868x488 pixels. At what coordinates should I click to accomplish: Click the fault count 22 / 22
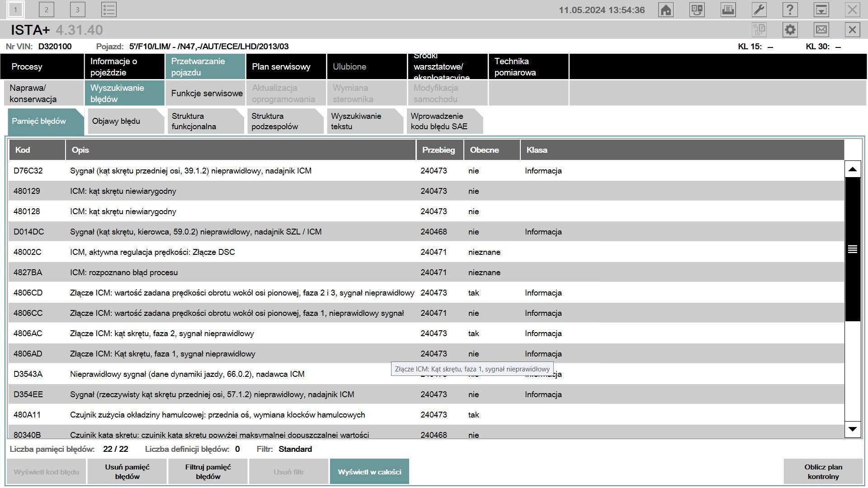coord(116,449)
